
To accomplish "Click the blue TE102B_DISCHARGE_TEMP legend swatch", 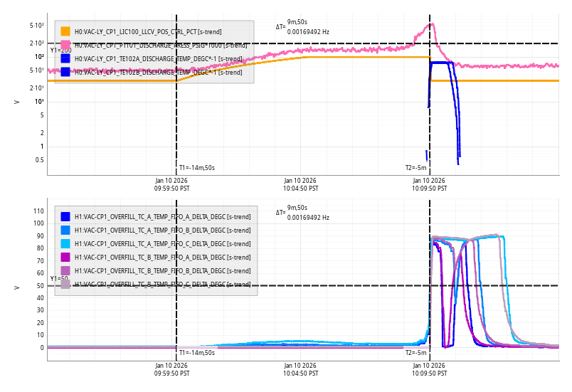I will click(x=65, y=72).
